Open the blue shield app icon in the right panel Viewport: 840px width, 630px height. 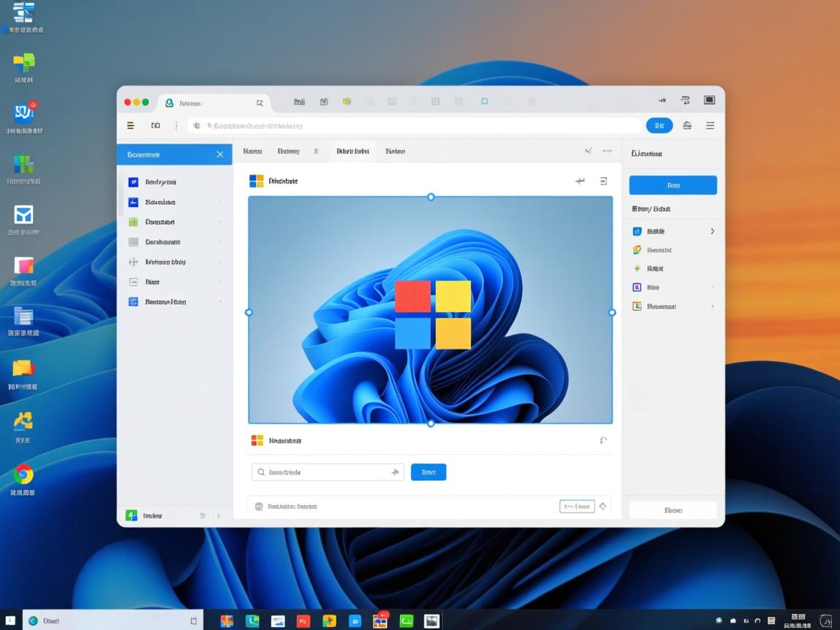[x=637, y=231]
